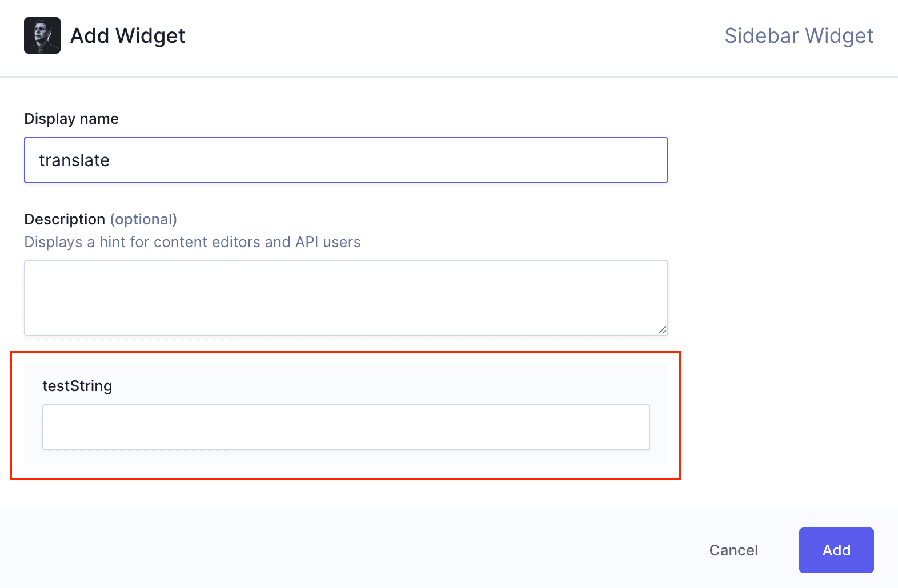
Task: Click the empty testString text box
Action: tap(346, 426)
